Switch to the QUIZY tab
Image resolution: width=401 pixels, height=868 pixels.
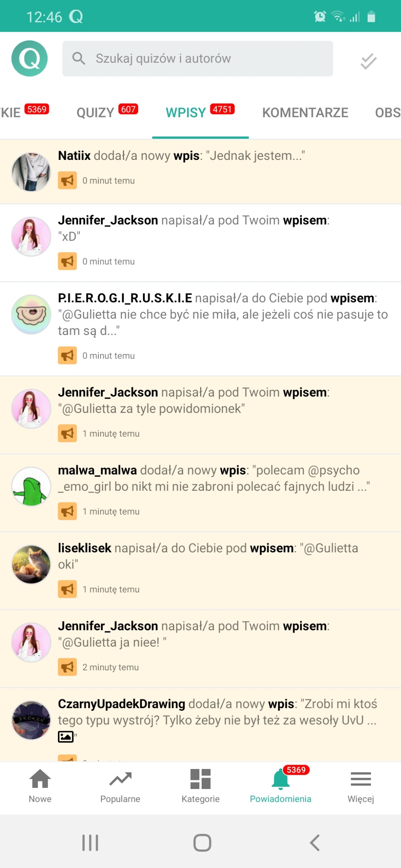click(107, 112)
